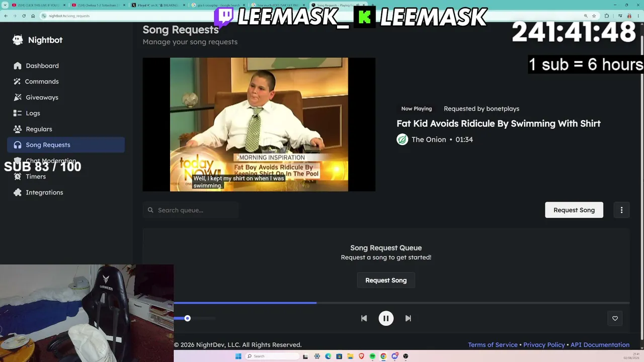Click the volume slider handle
Image resolution: width=644 pixels, height=362 pixels.
(187, 318)
